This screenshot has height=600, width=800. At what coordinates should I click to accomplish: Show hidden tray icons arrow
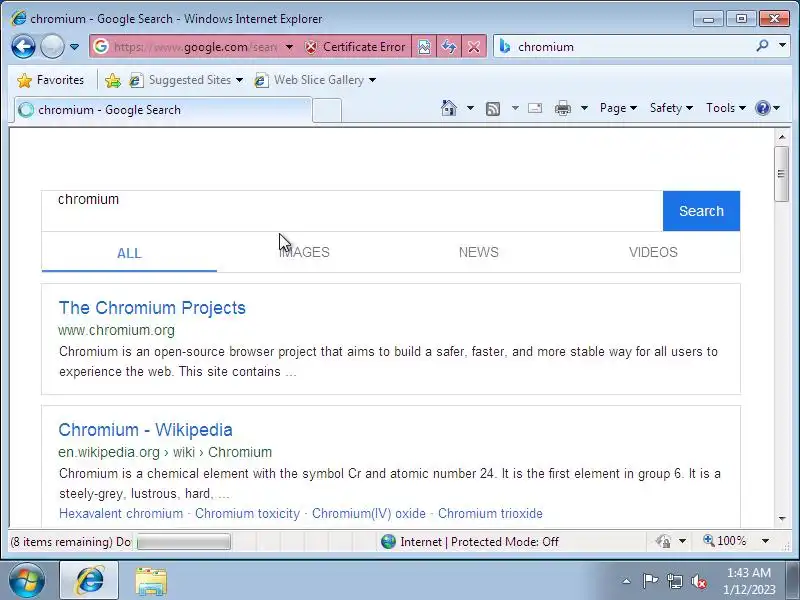click(x=627, y=581)
